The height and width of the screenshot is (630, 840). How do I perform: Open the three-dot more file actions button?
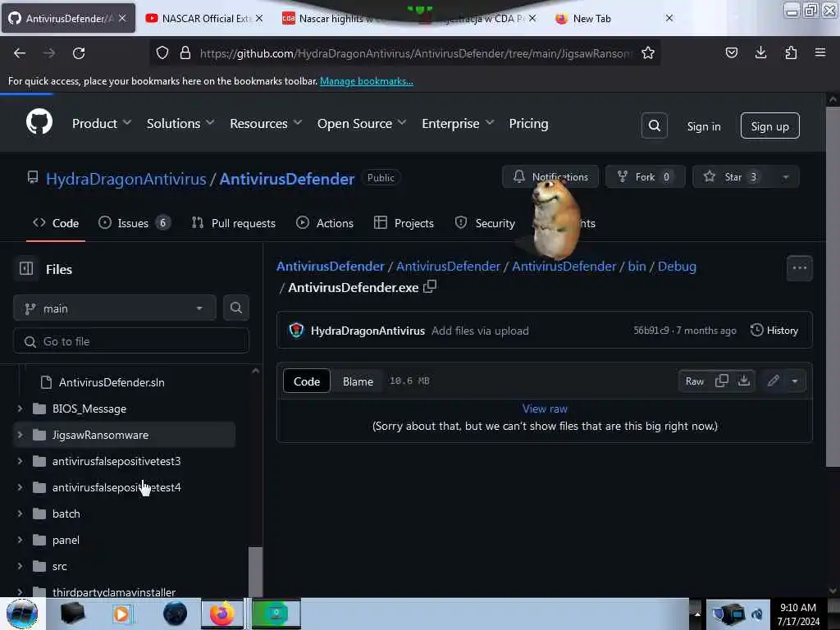point(799,268)
